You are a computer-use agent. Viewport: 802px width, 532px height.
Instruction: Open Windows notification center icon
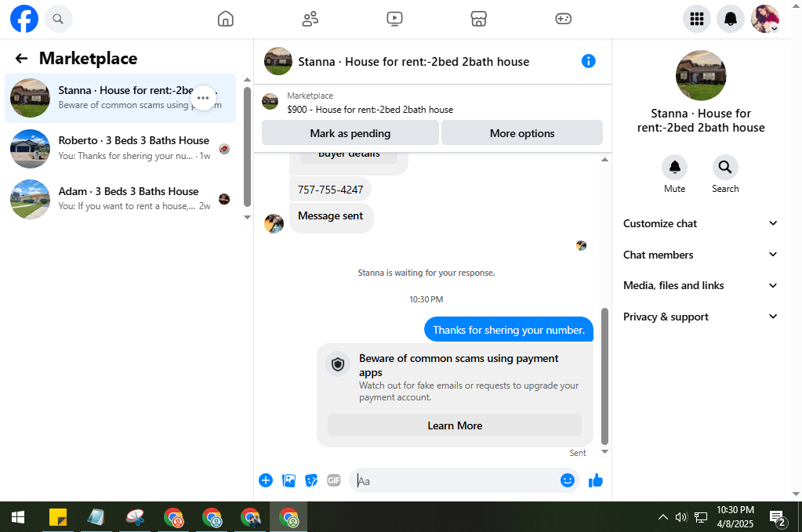(778, 517)
